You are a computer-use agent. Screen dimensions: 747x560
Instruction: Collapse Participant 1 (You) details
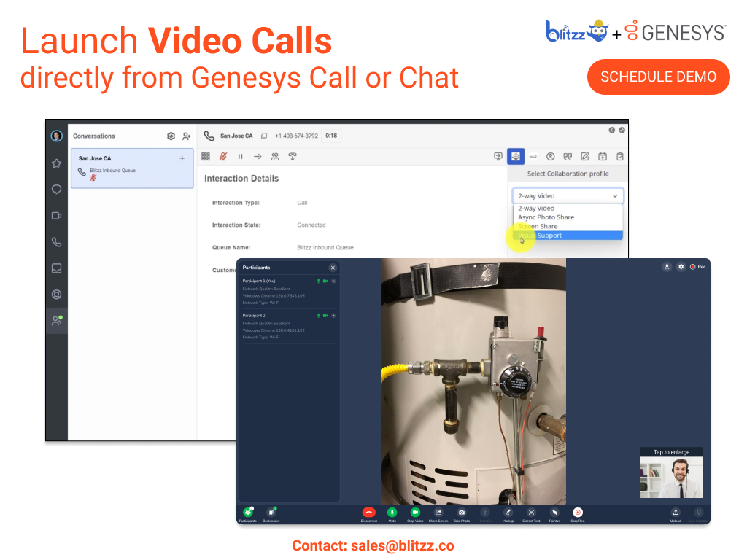[x=333, y=281]
